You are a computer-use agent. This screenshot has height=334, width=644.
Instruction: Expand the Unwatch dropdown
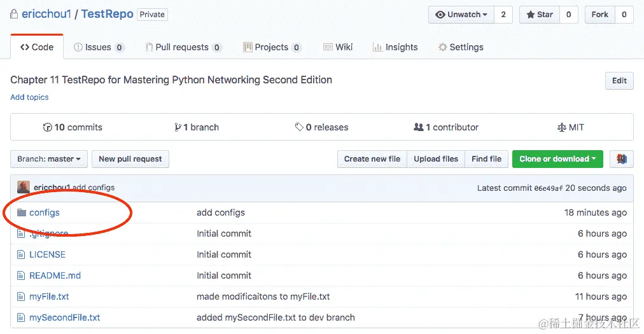(x=461, y=15)
